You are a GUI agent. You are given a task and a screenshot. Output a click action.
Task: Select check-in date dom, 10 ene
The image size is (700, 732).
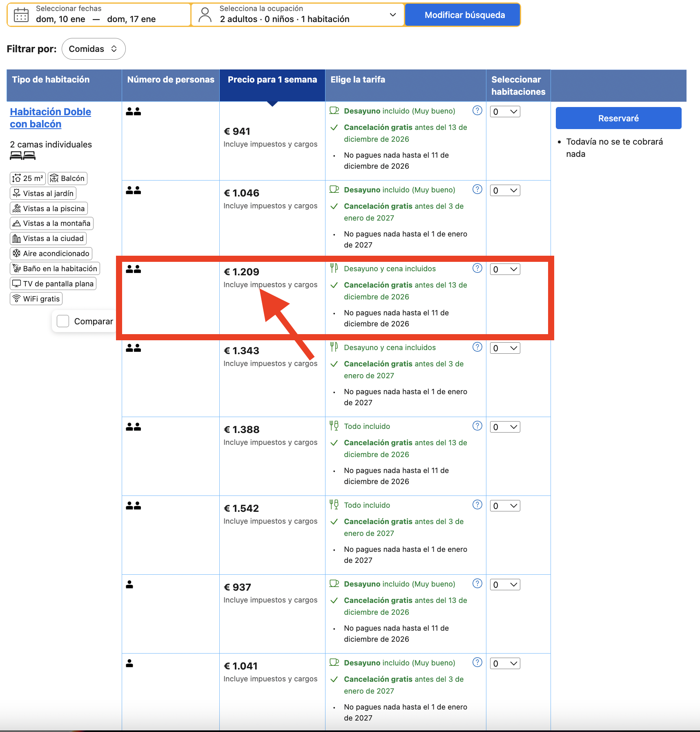coord(60,19)
